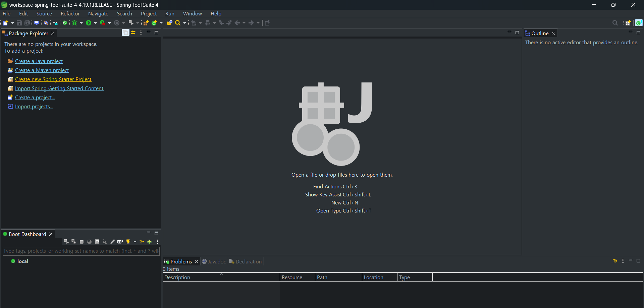
Task: Click the New Java Package icon
Action: click(x=146, y=23)
